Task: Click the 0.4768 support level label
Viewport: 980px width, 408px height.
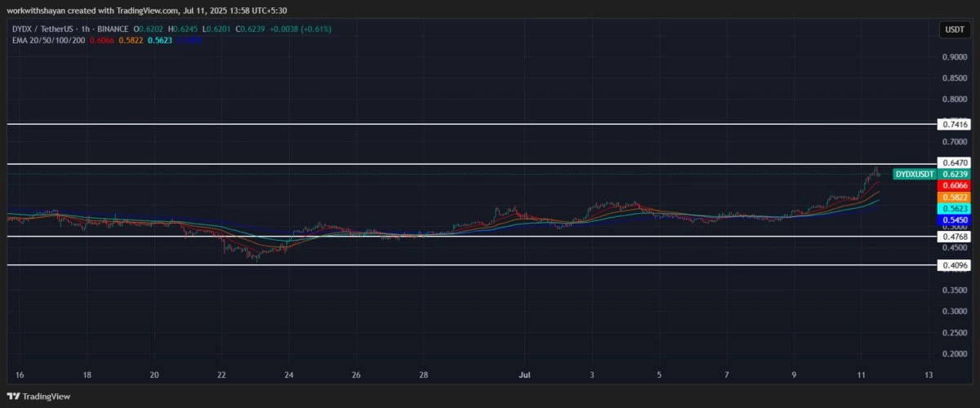Action: 955,237
